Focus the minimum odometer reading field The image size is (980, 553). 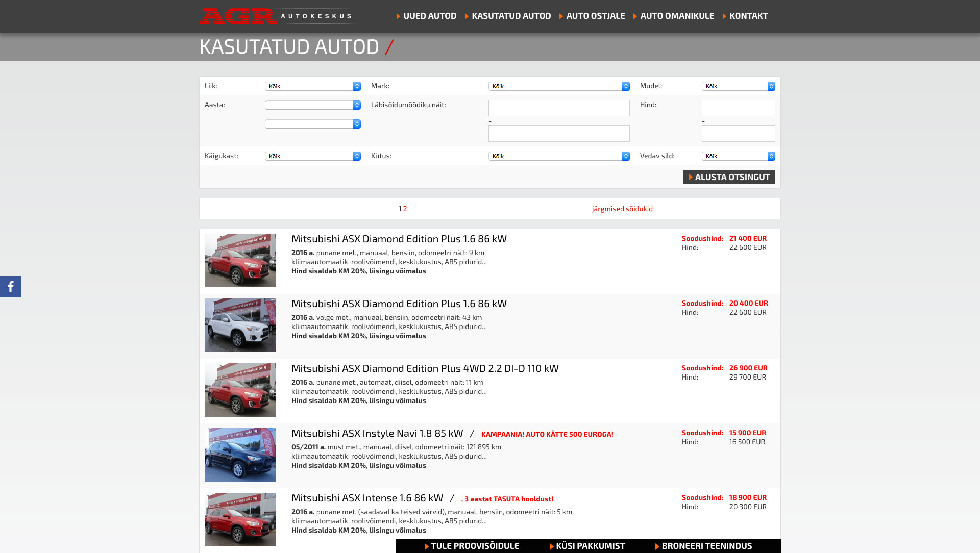(x=559, y=108)
